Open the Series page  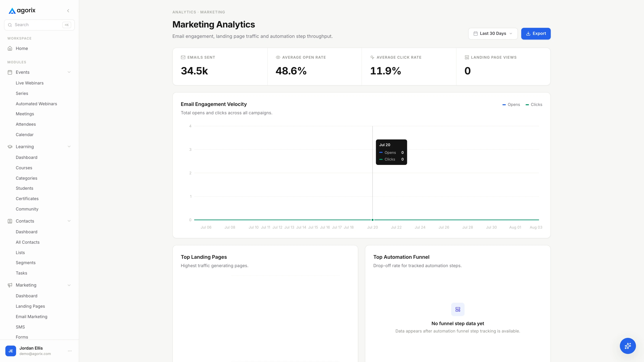[22, 94]
